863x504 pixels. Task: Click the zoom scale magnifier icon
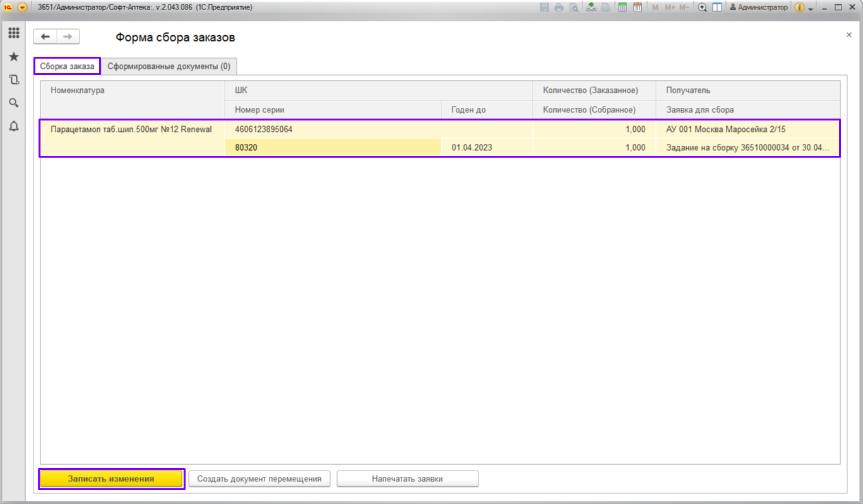coord(702,8)
